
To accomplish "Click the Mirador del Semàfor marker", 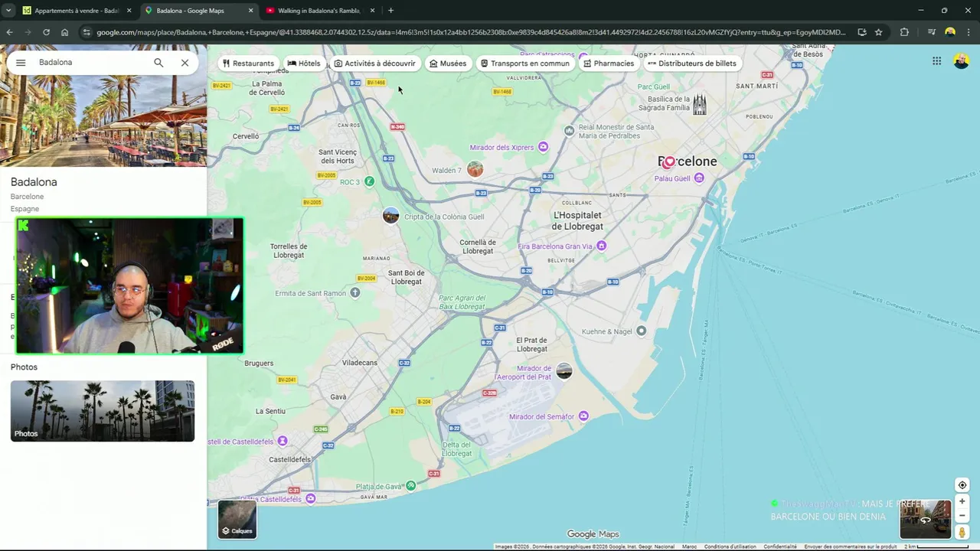I will coord(584,416).
